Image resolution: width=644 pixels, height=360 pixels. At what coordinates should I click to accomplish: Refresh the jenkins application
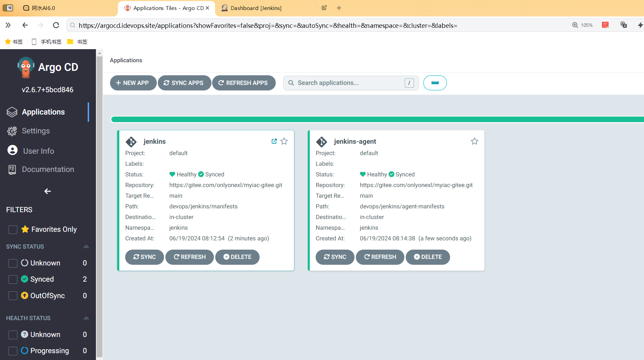(189, 257)
